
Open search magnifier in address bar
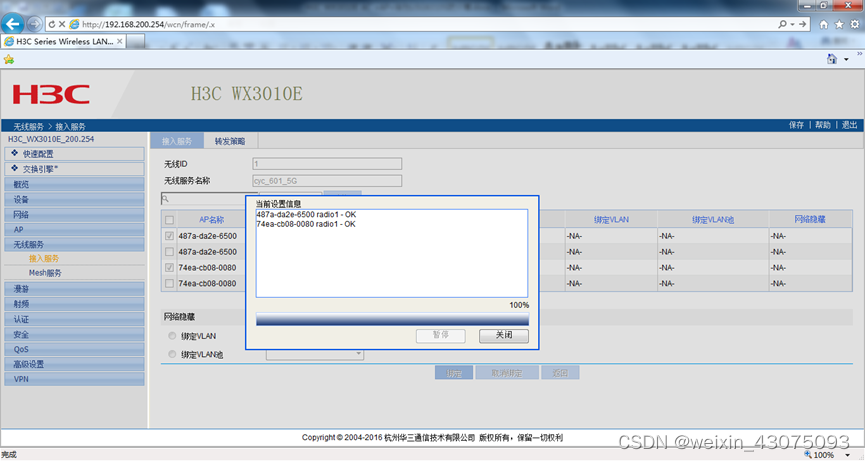click(782, 24)
